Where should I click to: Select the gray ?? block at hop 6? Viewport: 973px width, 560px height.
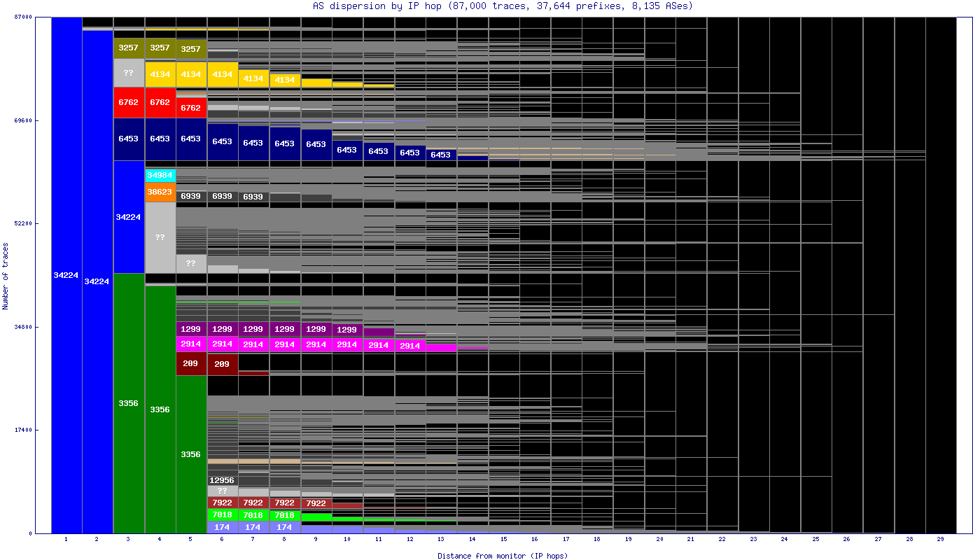[223, 491]
